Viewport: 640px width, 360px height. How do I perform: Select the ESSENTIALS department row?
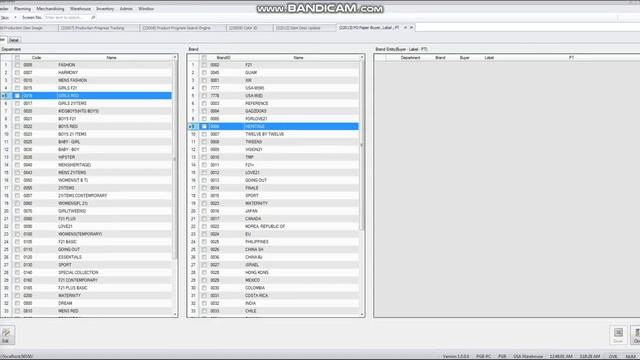[x=86, y=257]
